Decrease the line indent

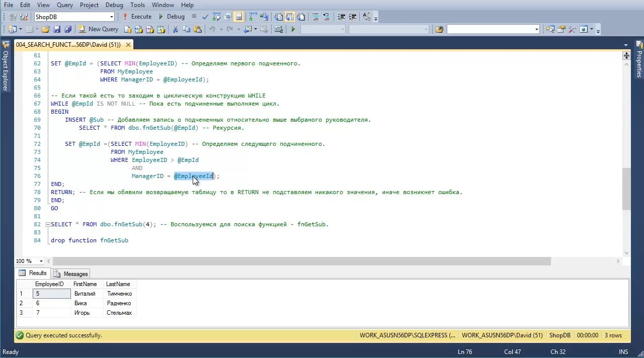click(342, 17)
